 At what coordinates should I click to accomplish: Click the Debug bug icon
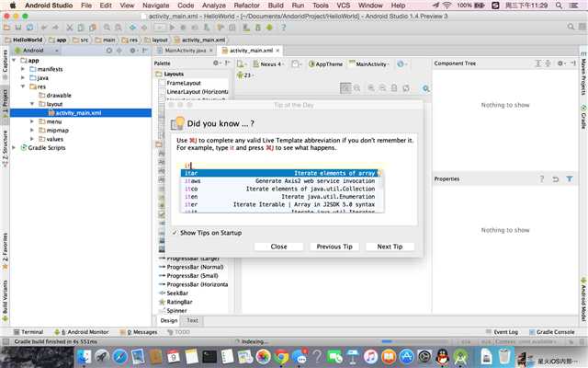(184, 28)
